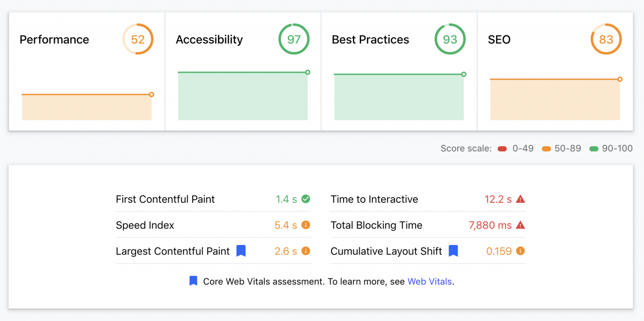Click the green checkmark beside First Contentful Paint

305,199
